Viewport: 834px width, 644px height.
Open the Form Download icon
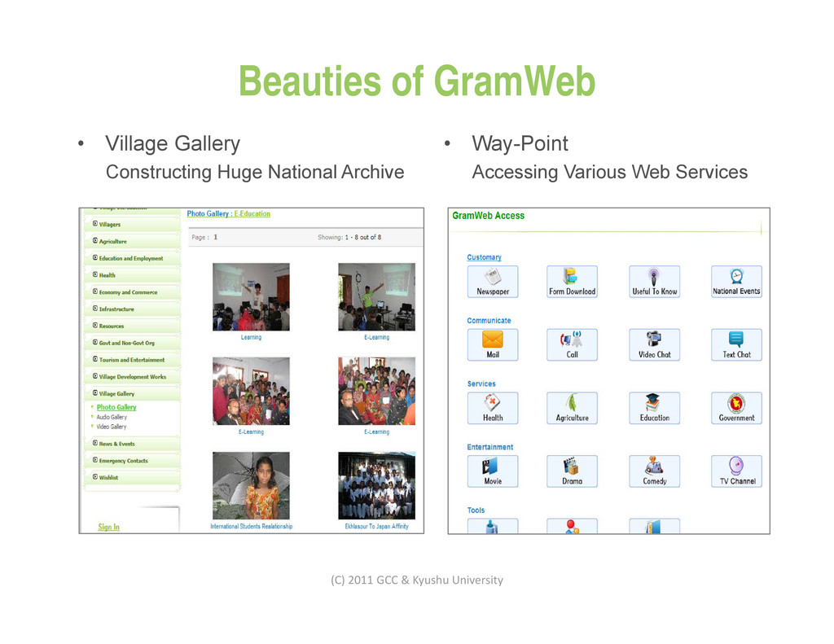(572, 282)
